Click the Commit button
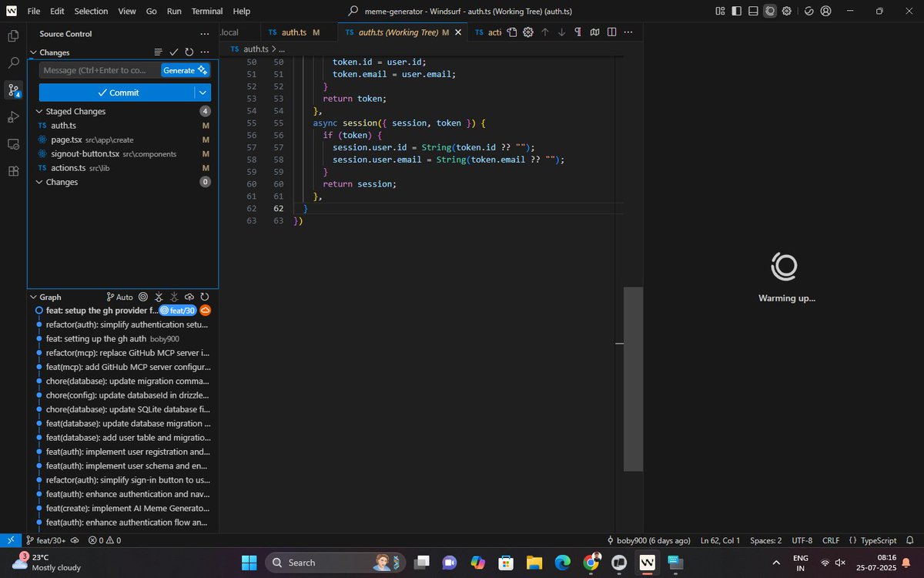Viewport: 924px width, 578px height. coord(117,92)
